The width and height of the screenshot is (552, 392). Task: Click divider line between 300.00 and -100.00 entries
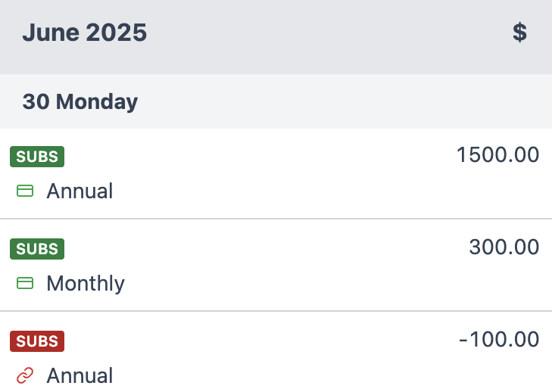coord(276,311)
